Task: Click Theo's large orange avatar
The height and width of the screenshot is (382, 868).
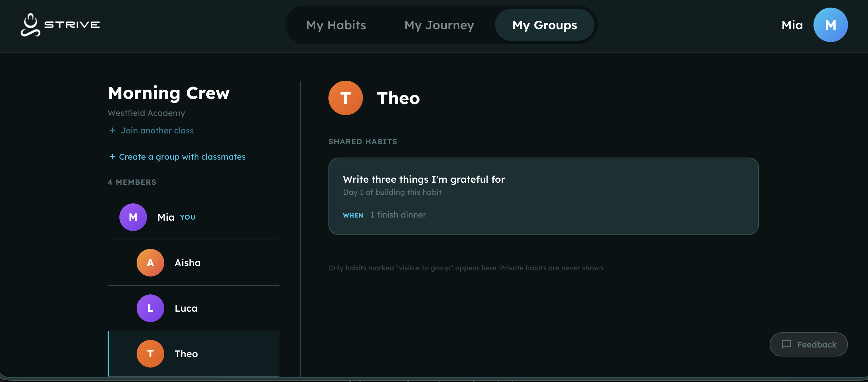Action: 345,98
